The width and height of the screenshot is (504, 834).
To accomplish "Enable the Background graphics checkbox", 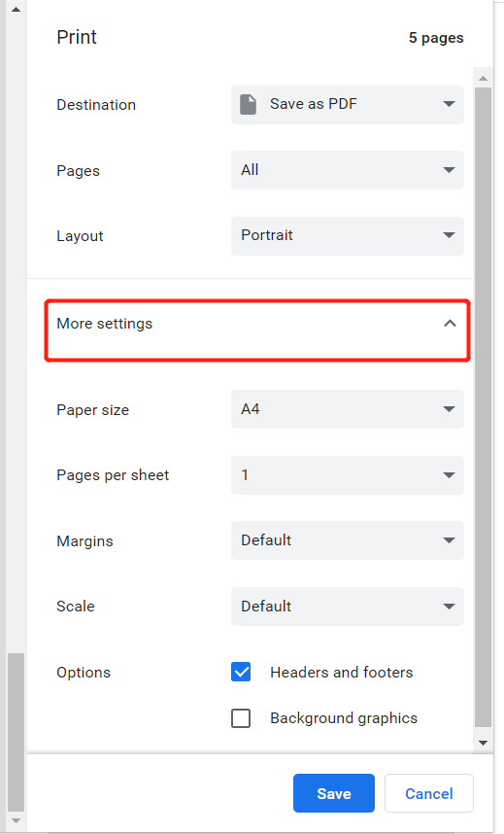I will click(x=241, y=718).
